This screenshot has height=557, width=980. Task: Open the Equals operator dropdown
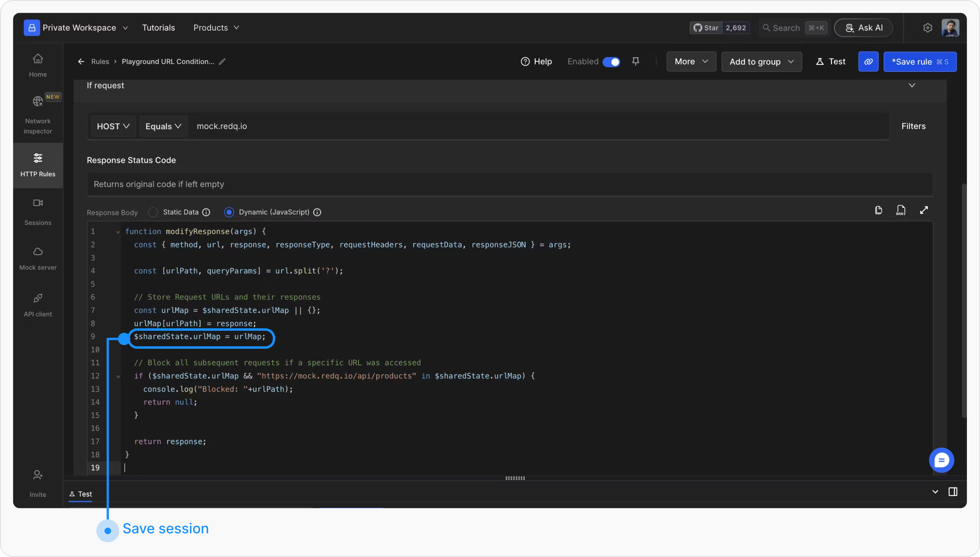163,126
